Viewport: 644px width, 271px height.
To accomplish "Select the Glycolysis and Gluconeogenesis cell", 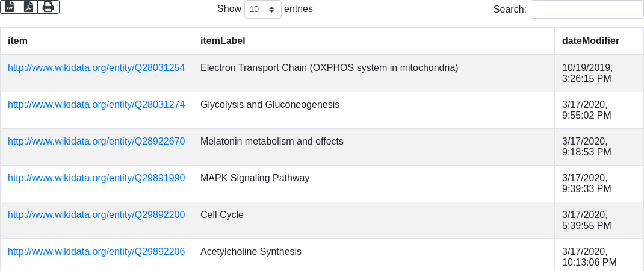I will pos(373,110).
